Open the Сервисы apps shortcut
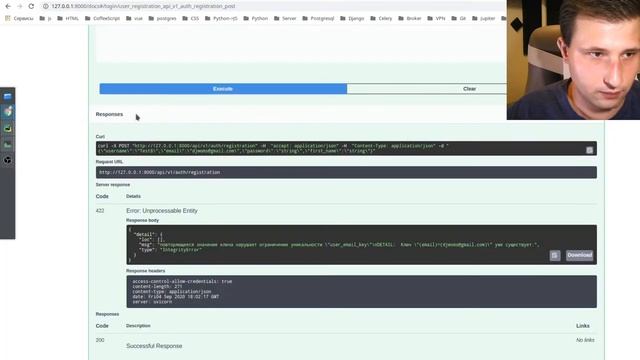 click(x=19, y=18)
